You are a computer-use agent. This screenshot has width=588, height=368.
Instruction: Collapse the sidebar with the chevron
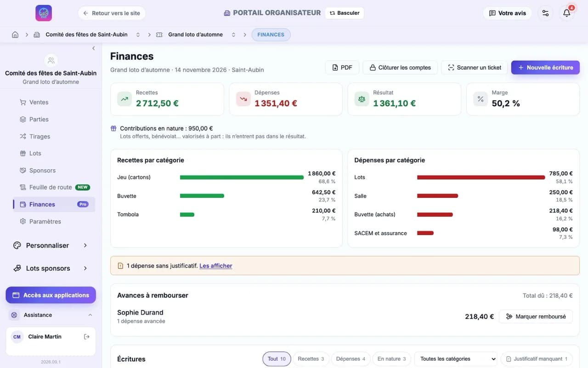[x=94, y=48]
